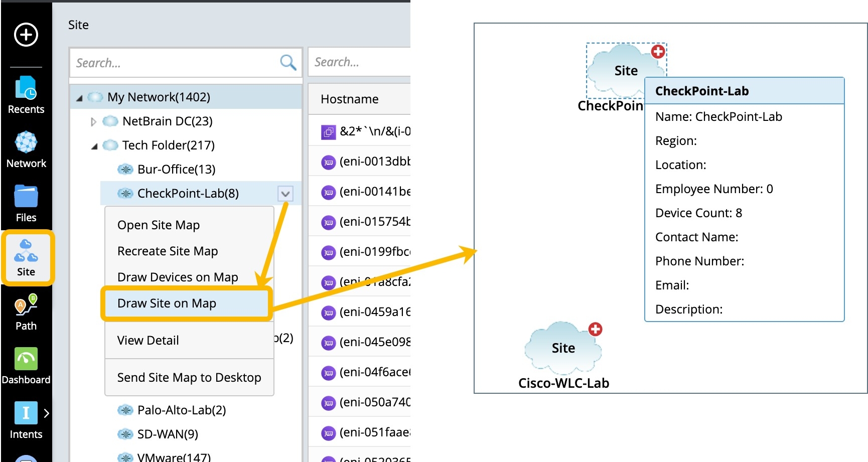Open the Path tool icon
The image size is (868, 462).
pyautogui.click(x=26, y=312)
